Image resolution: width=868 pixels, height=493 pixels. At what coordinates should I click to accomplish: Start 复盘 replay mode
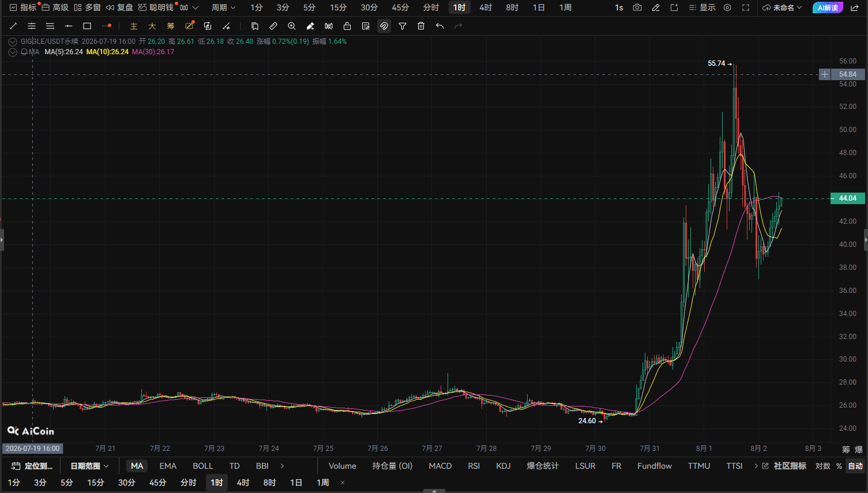pyautogui.click(x=119, y=7)
